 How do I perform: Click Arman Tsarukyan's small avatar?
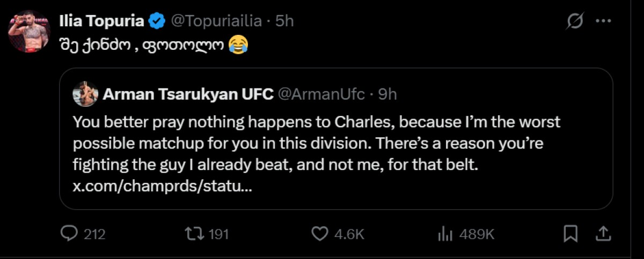[86, 94]
